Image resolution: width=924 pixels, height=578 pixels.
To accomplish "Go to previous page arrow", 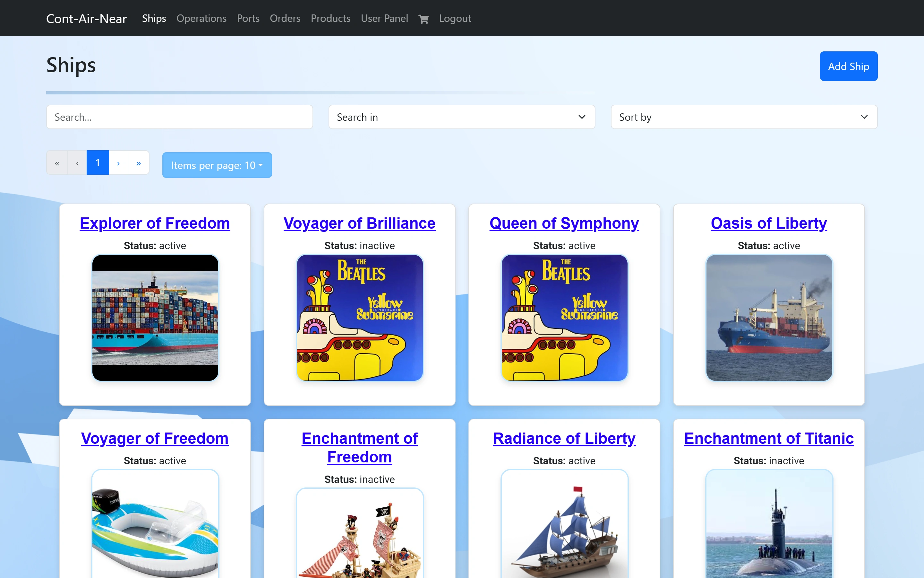I will pos(78,163).
